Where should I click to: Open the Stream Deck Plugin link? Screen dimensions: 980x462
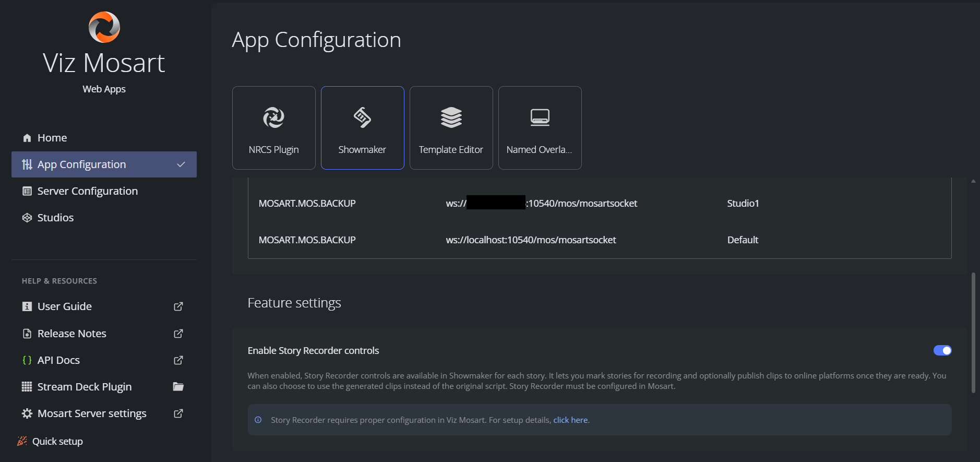click(104, 387)
